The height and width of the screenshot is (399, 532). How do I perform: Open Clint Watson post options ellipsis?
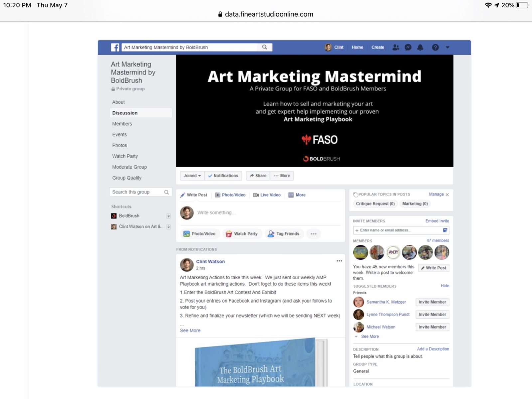tap(339, 261)
